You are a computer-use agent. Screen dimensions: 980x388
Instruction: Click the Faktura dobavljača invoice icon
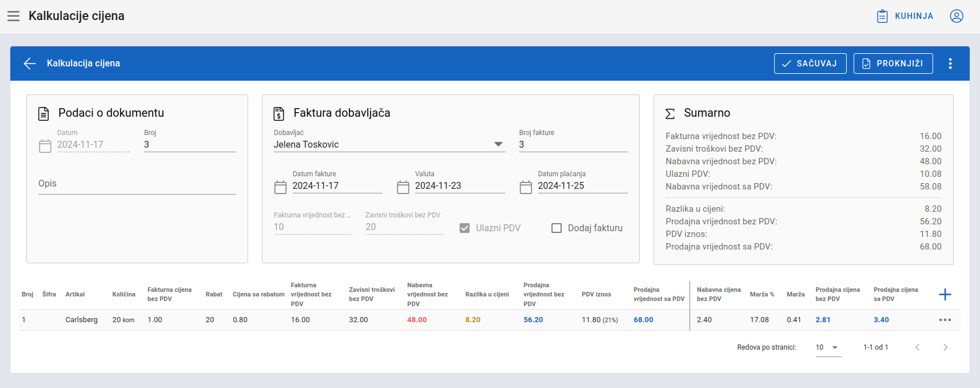pyautogui.click(x=278, y=113)
